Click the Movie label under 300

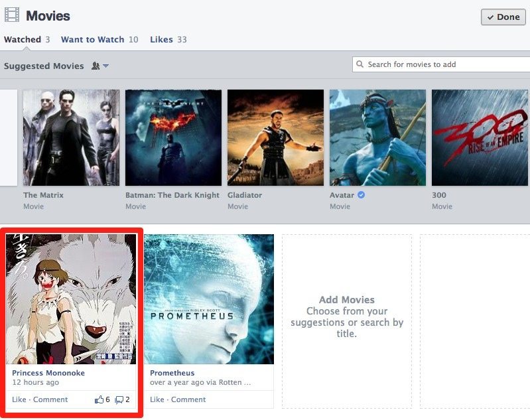coord(442,206)
